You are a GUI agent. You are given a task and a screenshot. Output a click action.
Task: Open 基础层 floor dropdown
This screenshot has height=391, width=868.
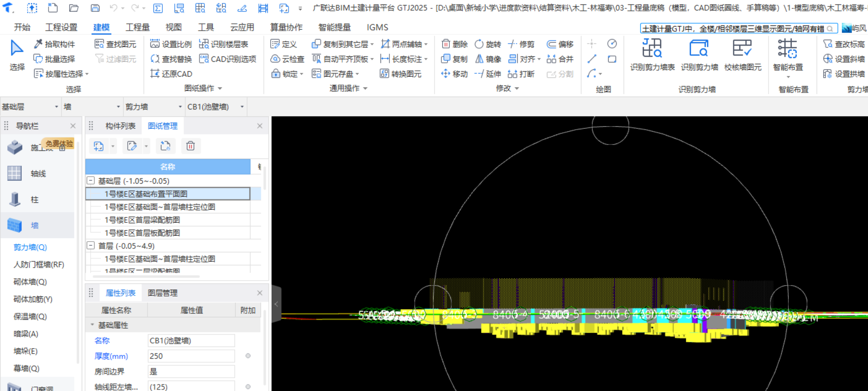point(30,106)
